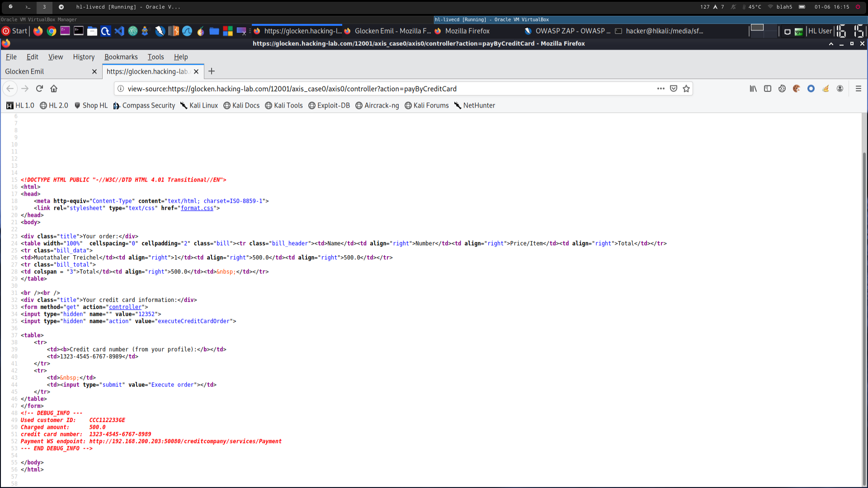Open the Tools menu

pos(156,57)
